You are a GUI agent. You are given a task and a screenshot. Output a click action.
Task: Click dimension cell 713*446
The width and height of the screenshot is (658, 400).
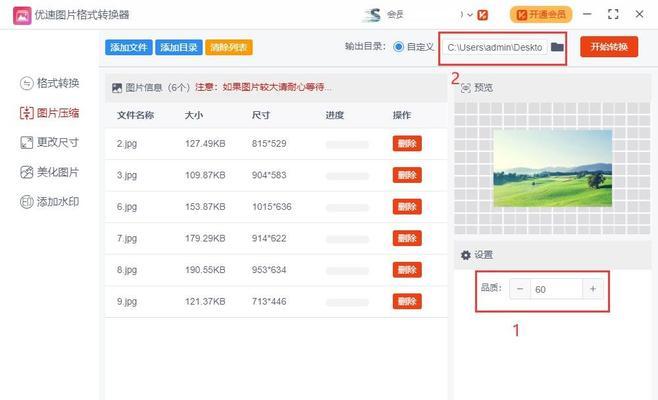pos(269,301)
